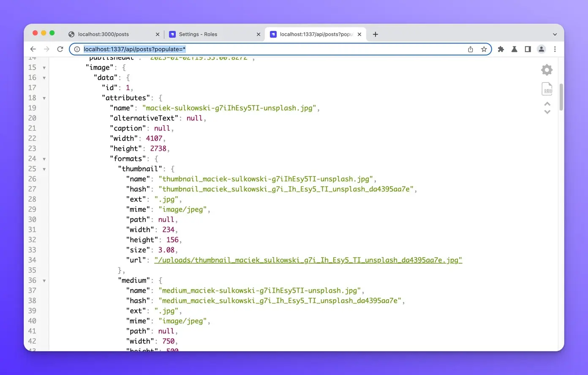The height and width of the screenshot is (375, 588).
Task: Jump to previous node with up chevron
Action: point(547,104)
